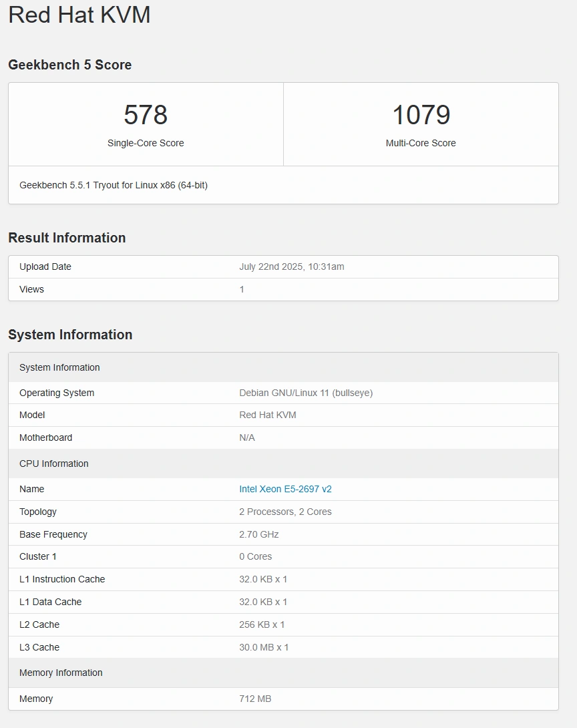
Task: Click the Multi-Core Score label
Action: 421,143
